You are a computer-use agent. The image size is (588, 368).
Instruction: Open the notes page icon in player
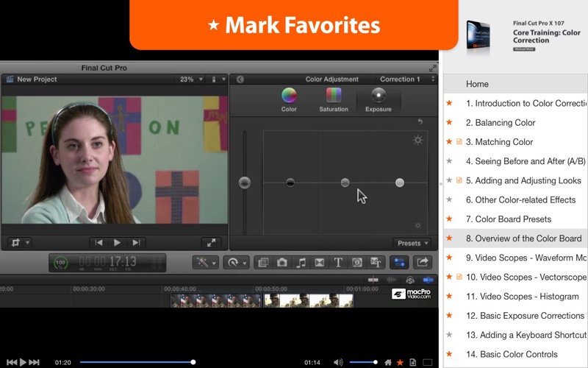pos(412,362)
